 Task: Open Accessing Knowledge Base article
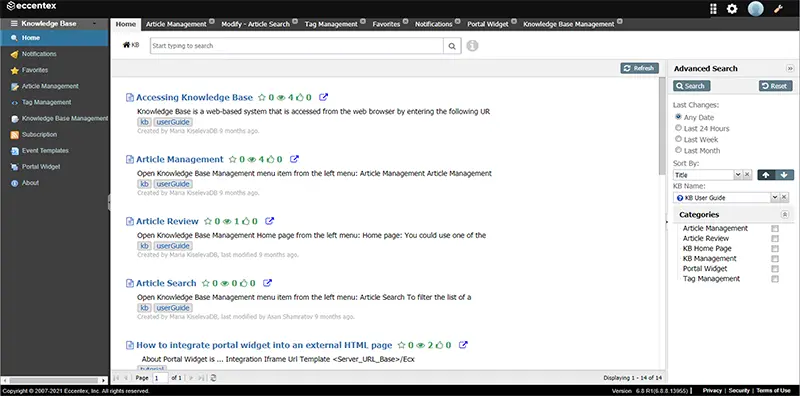click(194, 97)
